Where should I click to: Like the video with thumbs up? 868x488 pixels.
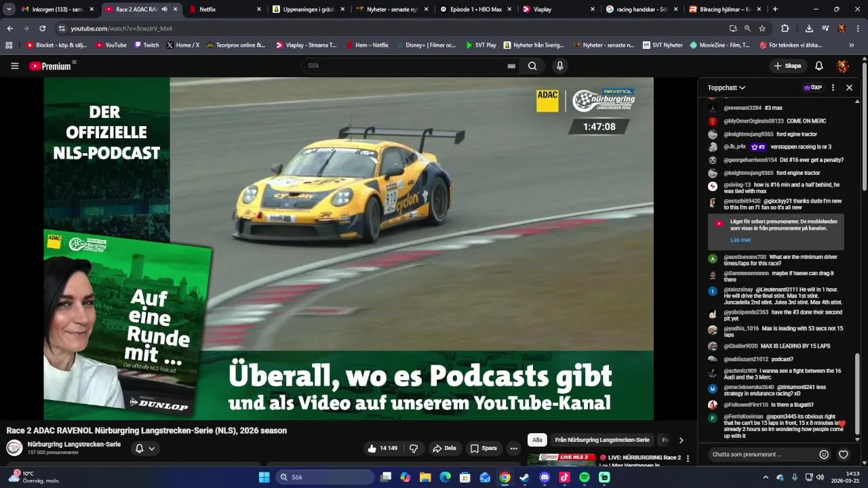click(x=382, y=448)
